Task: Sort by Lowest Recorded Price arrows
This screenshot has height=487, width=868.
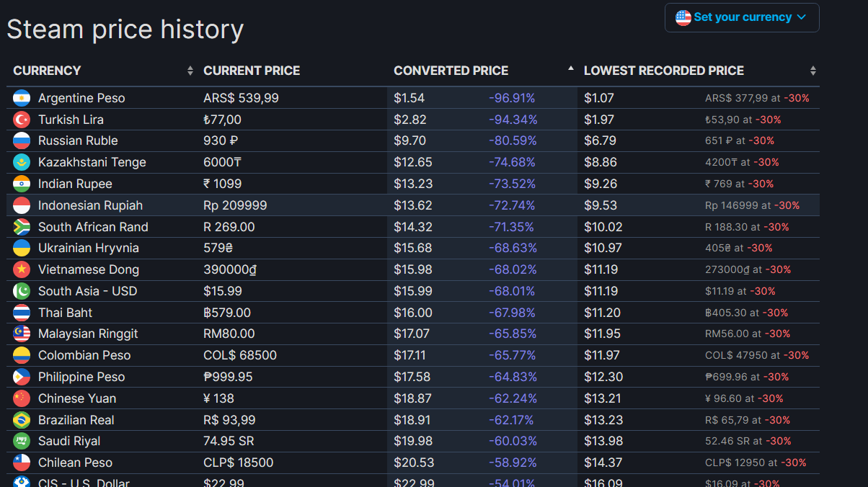Action: coord(813,71)
